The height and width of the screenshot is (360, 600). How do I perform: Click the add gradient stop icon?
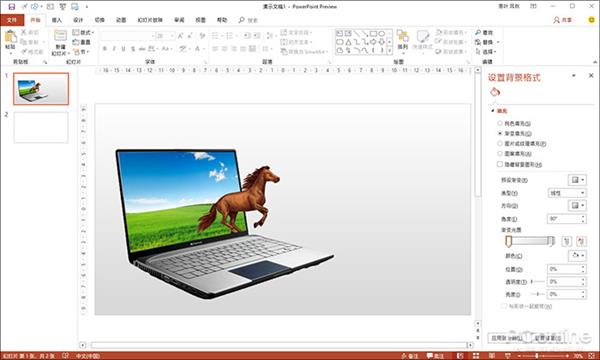click(x=567, y=241)
